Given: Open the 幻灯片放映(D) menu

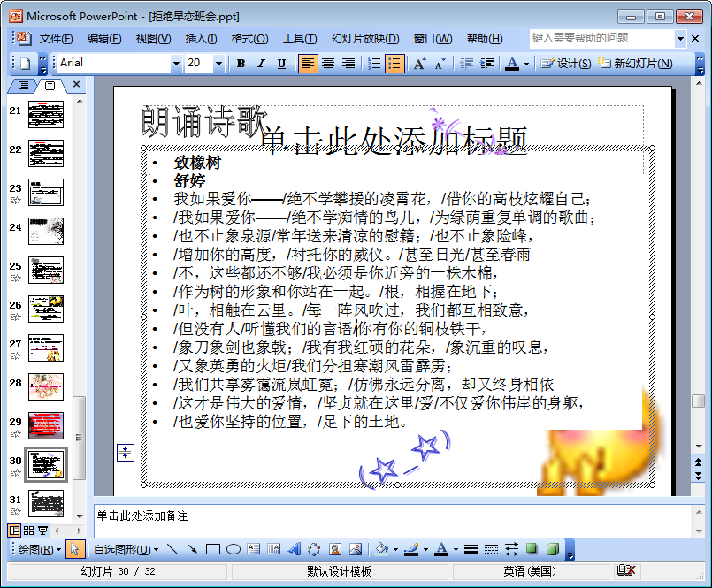Looking at the screenshot, I should pyautogui.click(x=365, y=39).
